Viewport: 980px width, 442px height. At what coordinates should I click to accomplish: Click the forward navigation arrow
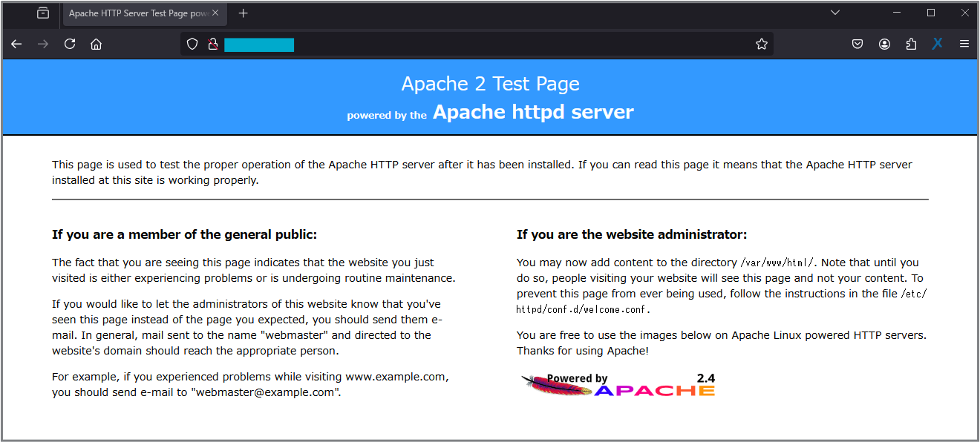pos(43,44)
